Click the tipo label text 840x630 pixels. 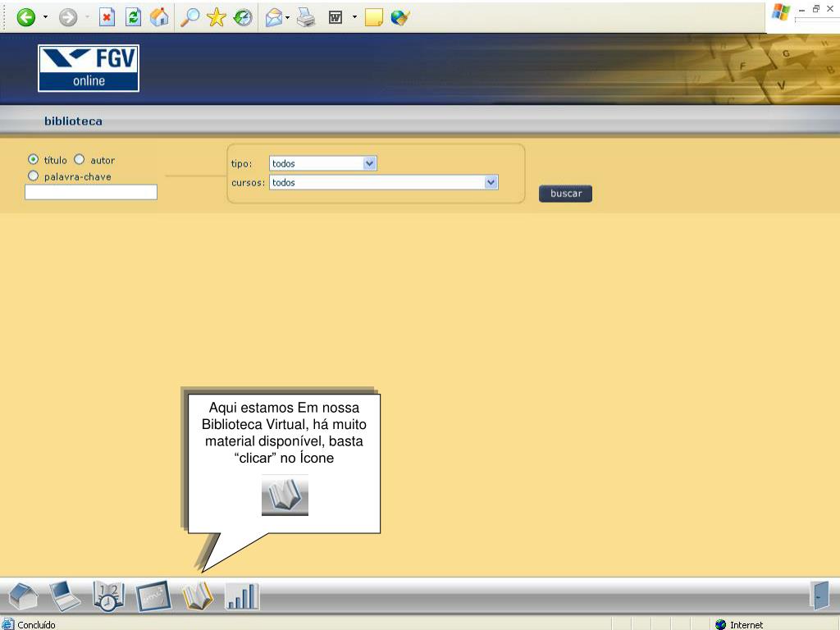tap(242, 163)
